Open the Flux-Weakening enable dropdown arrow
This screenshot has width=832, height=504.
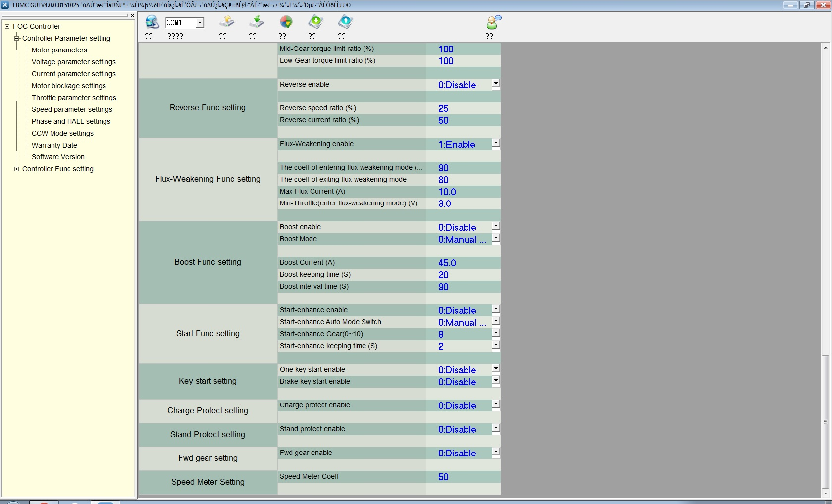(x=496, y=143)
